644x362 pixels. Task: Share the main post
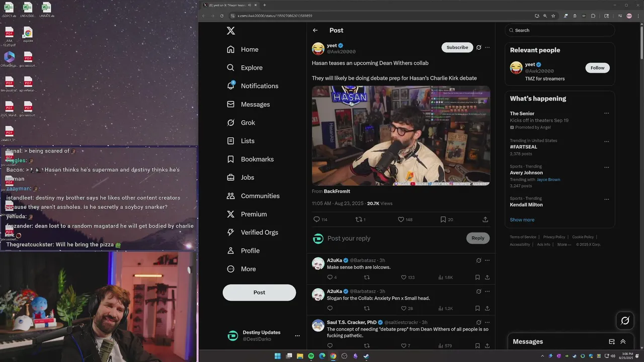tap(485, 220)
